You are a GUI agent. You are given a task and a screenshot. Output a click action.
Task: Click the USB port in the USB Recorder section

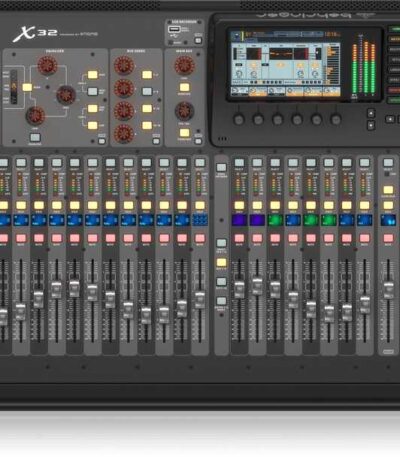pyautogui.click(x=174, y=30)
